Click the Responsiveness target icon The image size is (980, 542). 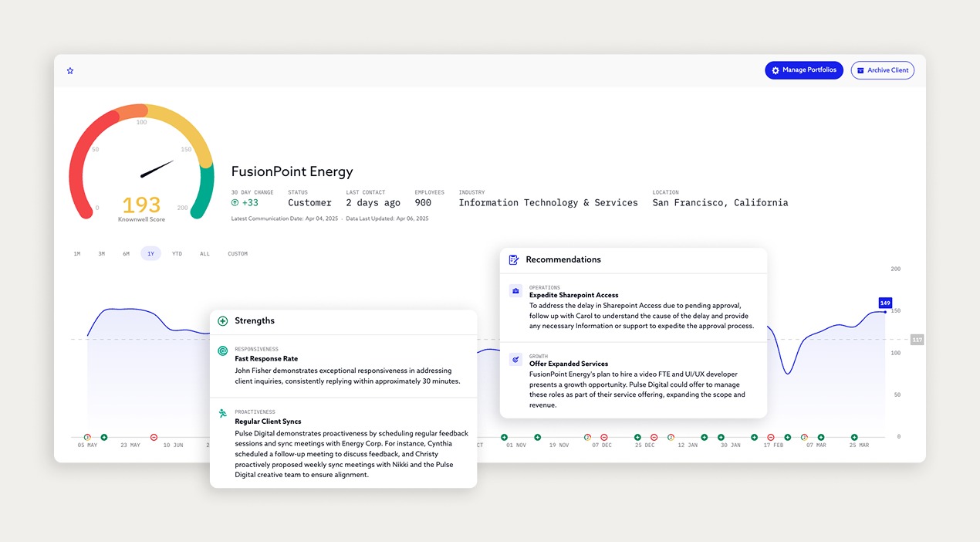(x=223, y=351)
